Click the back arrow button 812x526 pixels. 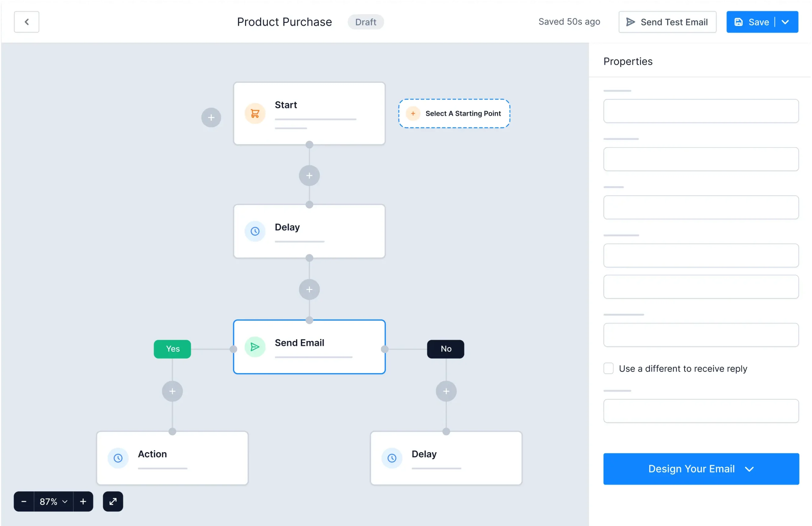pos(26,22)
